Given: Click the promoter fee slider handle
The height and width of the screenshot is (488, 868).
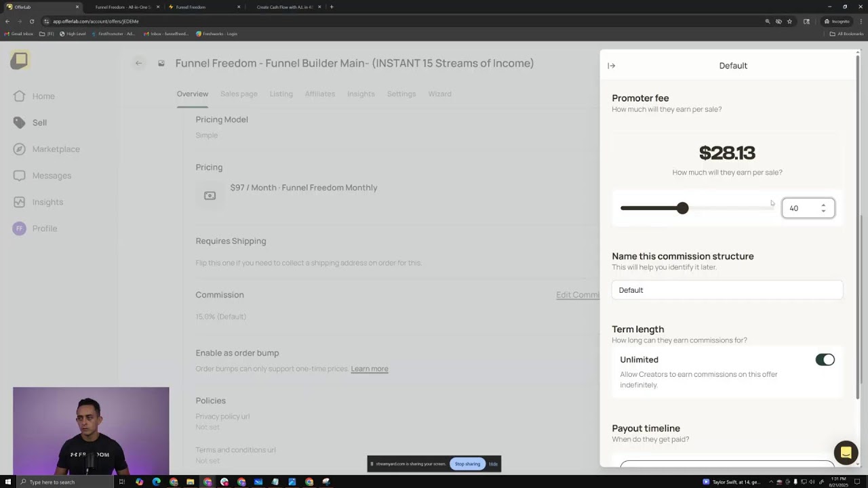Looking at the screenshot, I should [682, 208].
